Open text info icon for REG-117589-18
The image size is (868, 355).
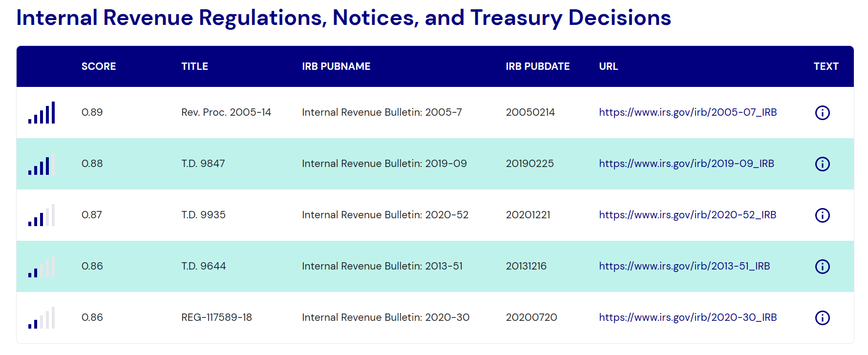(x=823, y=318)
